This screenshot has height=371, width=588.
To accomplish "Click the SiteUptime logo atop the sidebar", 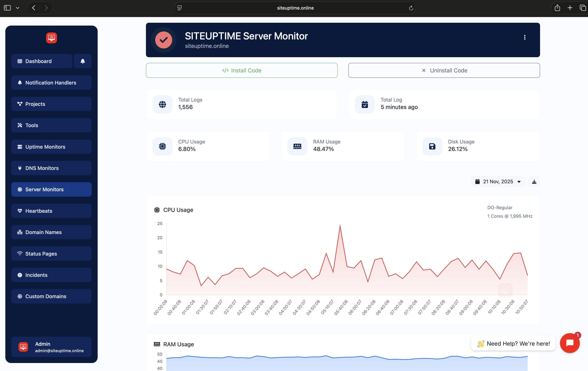I will tap(51, 38).
